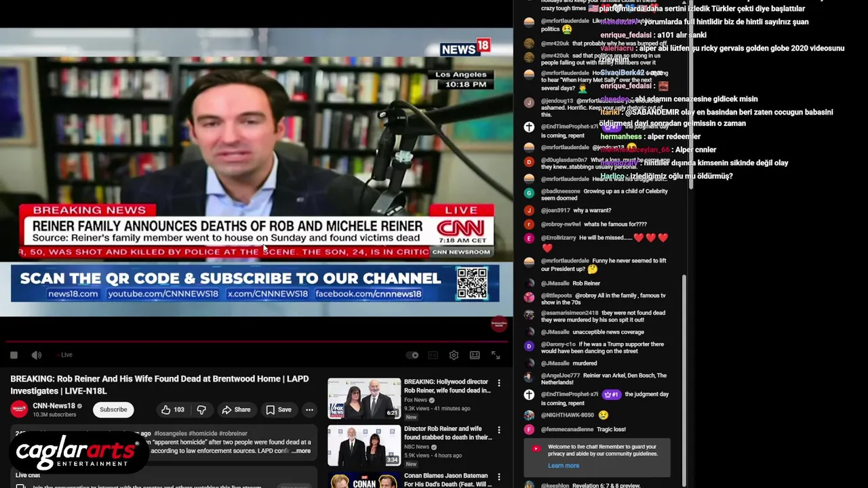Open the Fox News Rob Reiner video thumbnail
The height and width of the screenshot is (488, 868).
[364, 399]
